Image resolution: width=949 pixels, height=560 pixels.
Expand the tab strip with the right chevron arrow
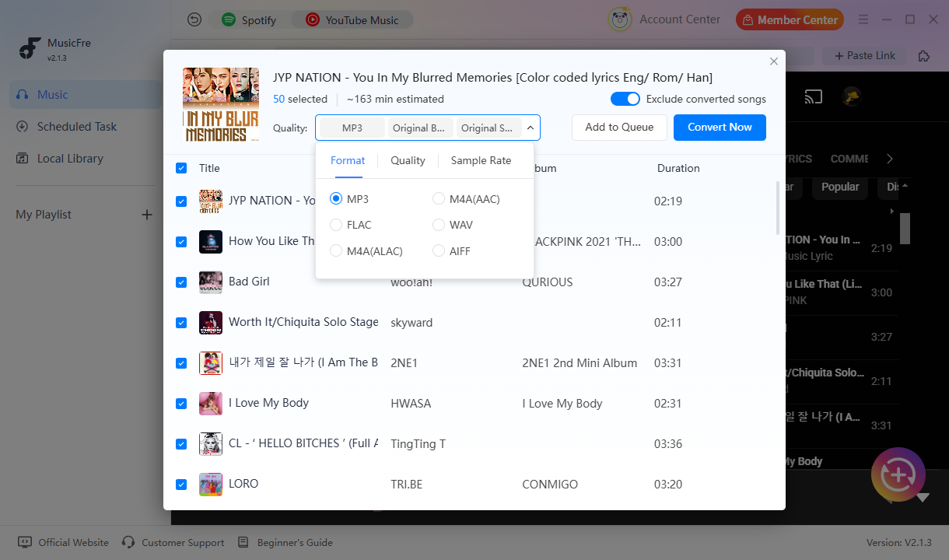[890, 159]
